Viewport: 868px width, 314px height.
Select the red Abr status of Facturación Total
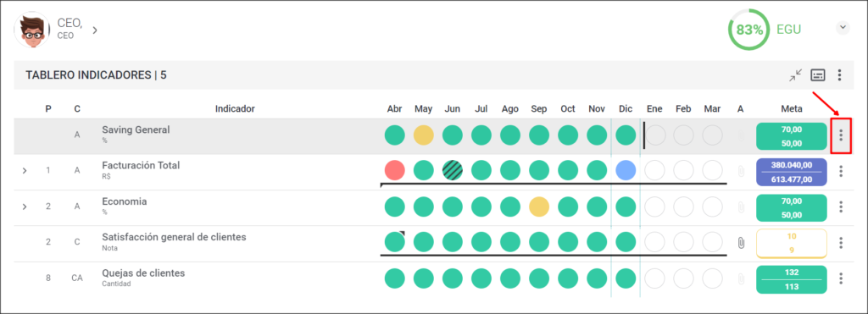(395, 171)
